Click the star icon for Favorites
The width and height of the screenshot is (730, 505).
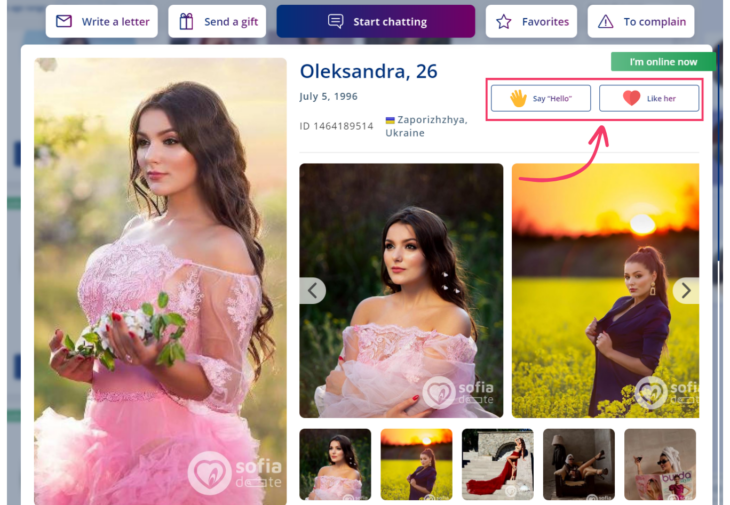pyautogui.click(x=504, y=21)
